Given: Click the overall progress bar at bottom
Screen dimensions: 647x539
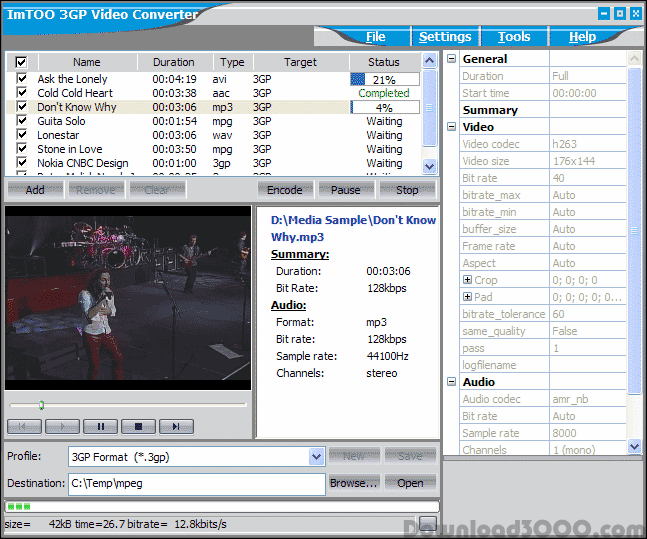Looking at the screenshot, I should pos(222,506).
